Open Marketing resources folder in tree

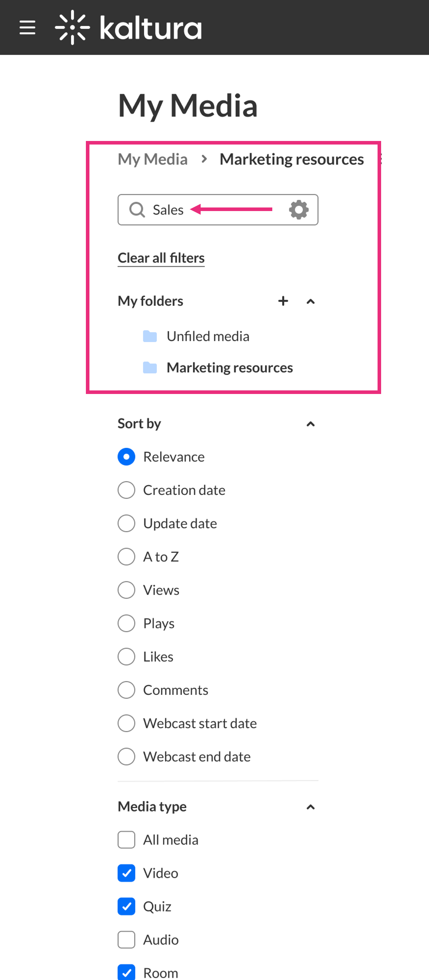[230, 367]
